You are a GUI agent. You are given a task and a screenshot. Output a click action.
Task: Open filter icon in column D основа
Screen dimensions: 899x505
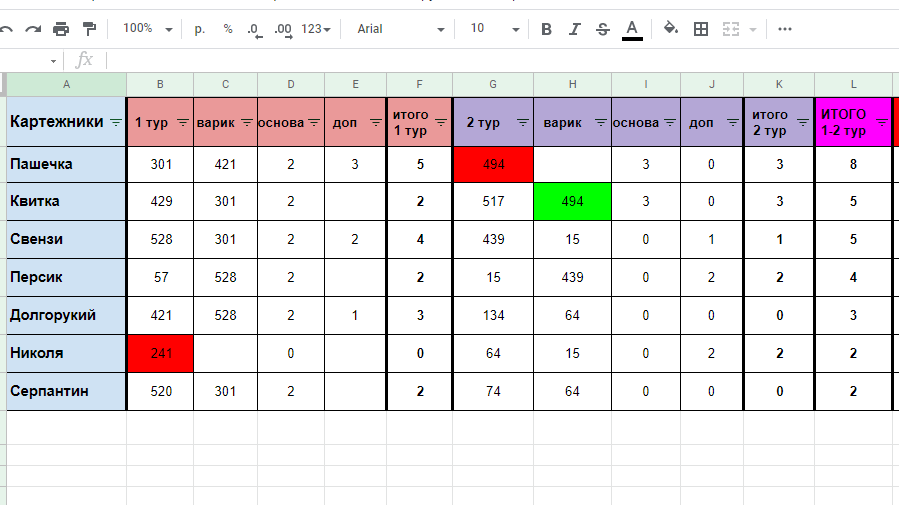point(314,122)
